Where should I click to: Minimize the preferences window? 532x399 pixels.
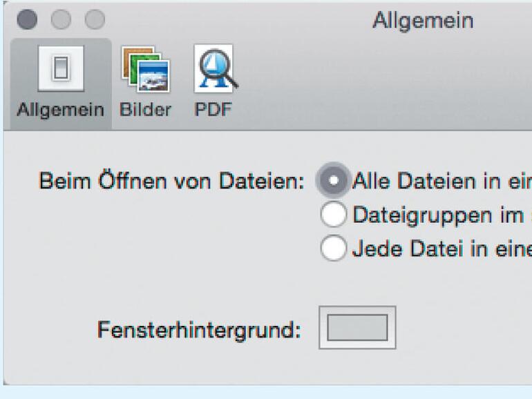pos(61,19)
